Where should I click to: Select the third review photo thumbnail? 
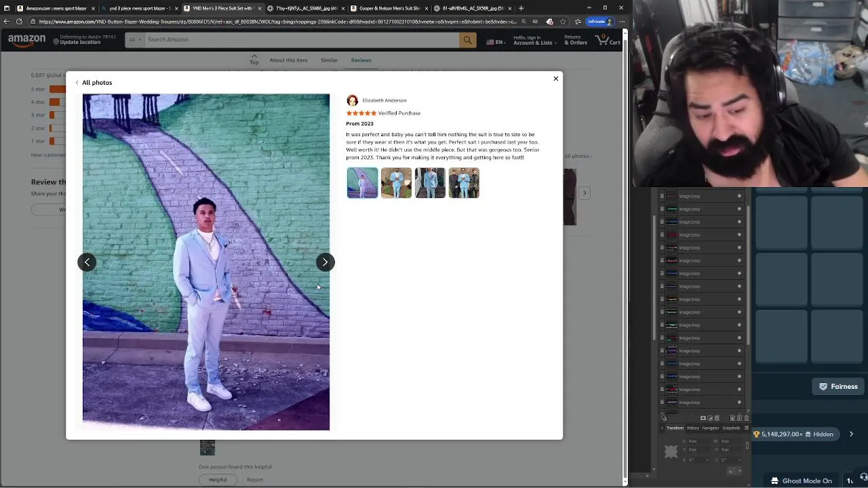[x=430, y=183]
